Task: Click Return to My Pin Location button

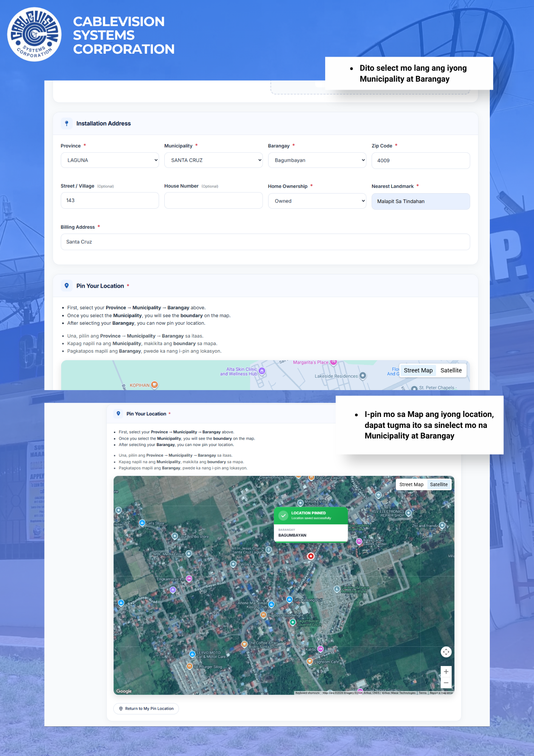Action: [x=146, y=709]
